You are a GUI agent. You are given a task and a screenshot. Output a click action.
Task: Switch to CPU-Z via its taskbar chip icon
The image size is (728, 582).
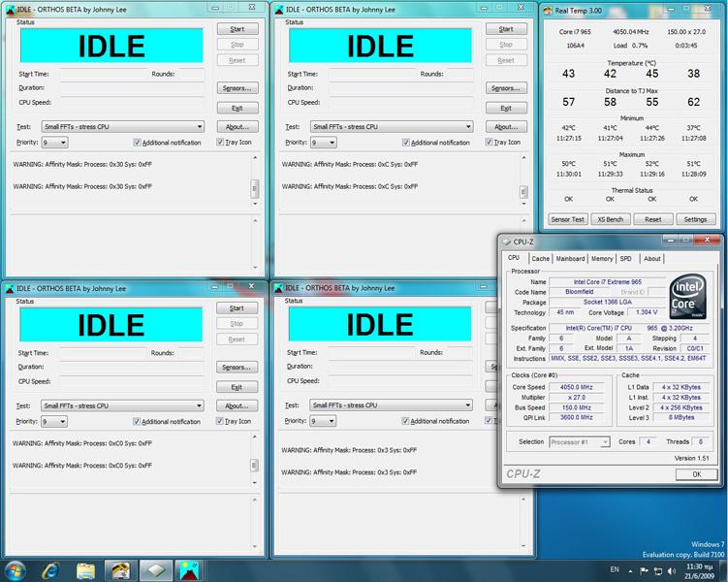[x=155, y=571]
